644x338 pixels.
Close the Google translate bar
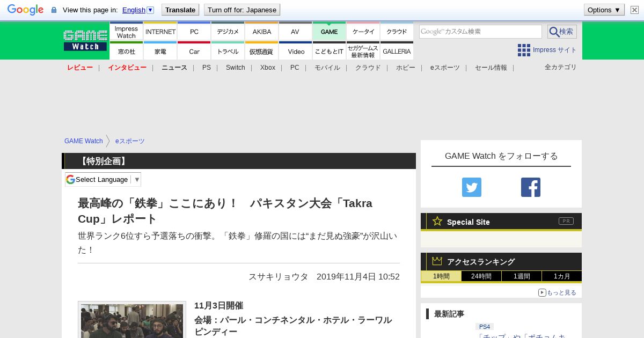click(x=634, y=10)
